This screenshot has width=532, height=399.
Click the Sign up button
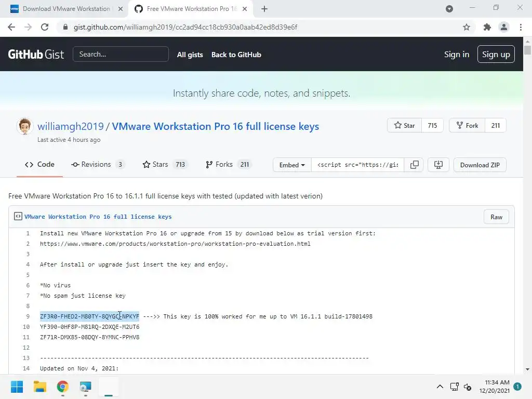pyautogui.click(x=496, y=54)
